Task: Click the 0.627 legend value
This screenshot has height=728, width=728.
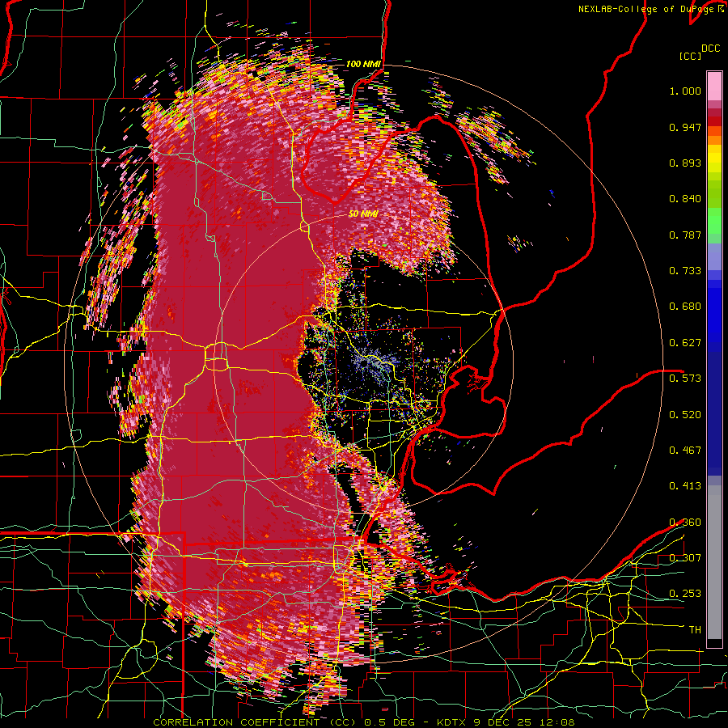Action: (x=685, y=343)
